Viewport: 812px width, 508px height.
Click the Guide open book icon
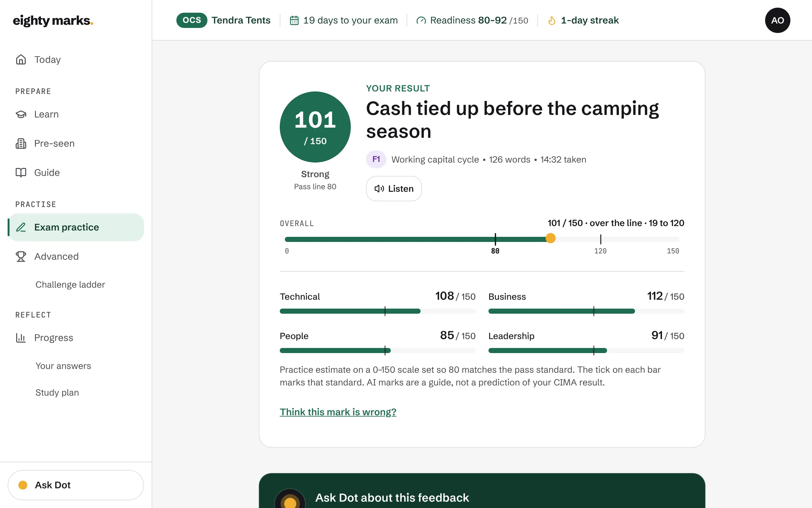pyautogui.click(x=21, y=172)
